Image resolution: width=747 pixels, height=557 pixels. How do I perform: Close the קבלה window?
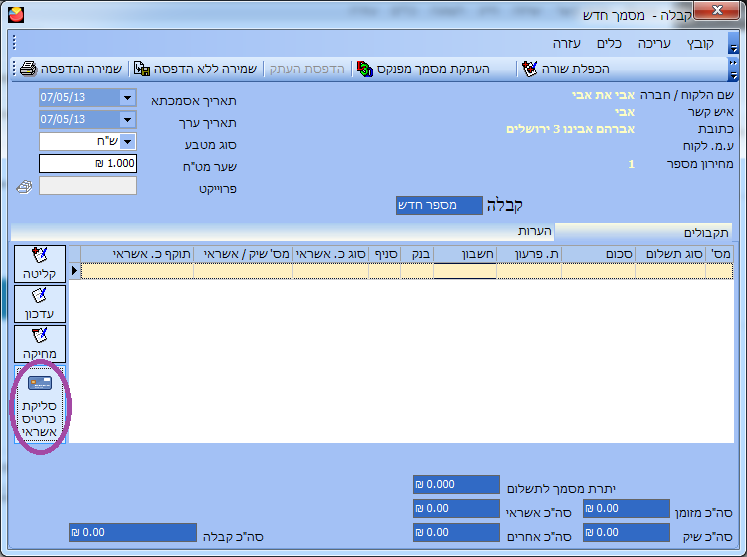coord(717,10)
